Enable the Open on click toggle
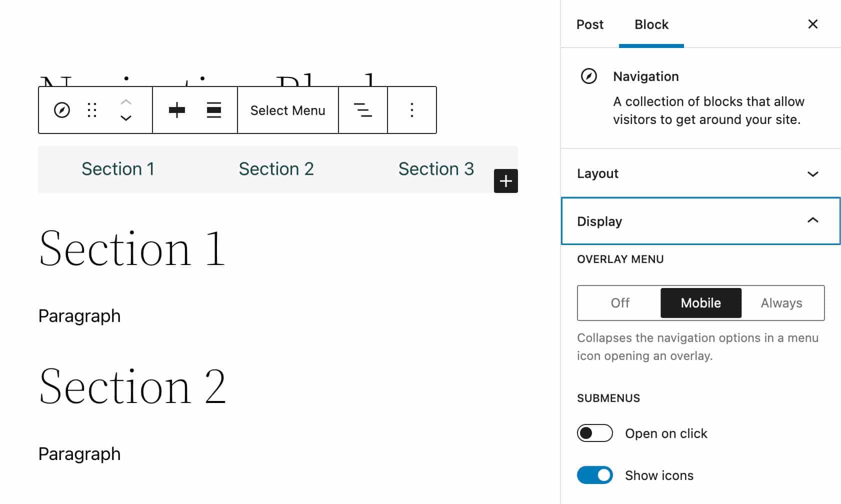Screen dimensions: 841x504 594,433
